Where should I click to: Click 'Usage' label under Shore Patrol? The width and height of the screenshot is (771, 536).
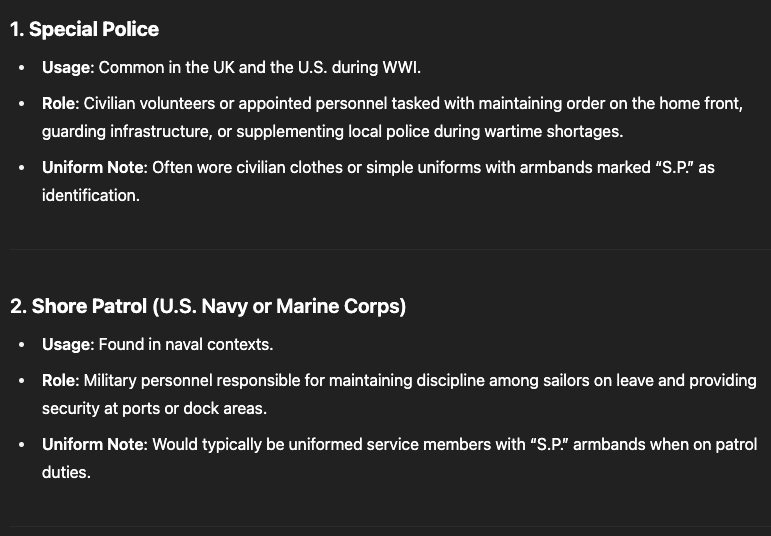point(67,344)
